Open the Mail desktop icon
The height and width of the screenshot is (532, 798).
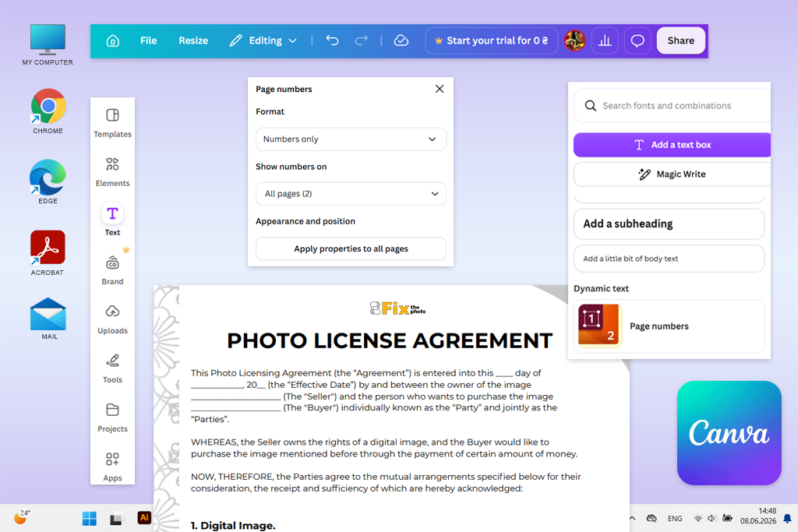point(48,319)
